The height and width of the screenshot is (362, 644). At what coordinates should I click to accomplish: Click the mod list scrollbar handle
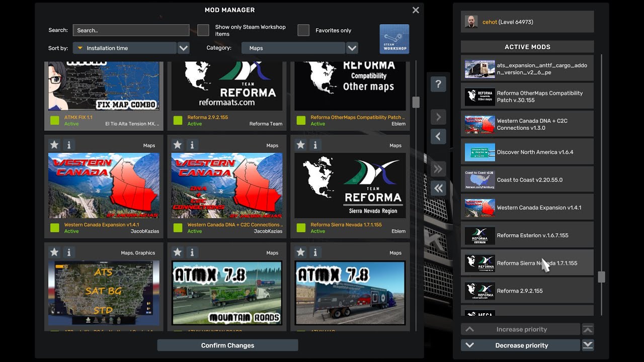416,102
